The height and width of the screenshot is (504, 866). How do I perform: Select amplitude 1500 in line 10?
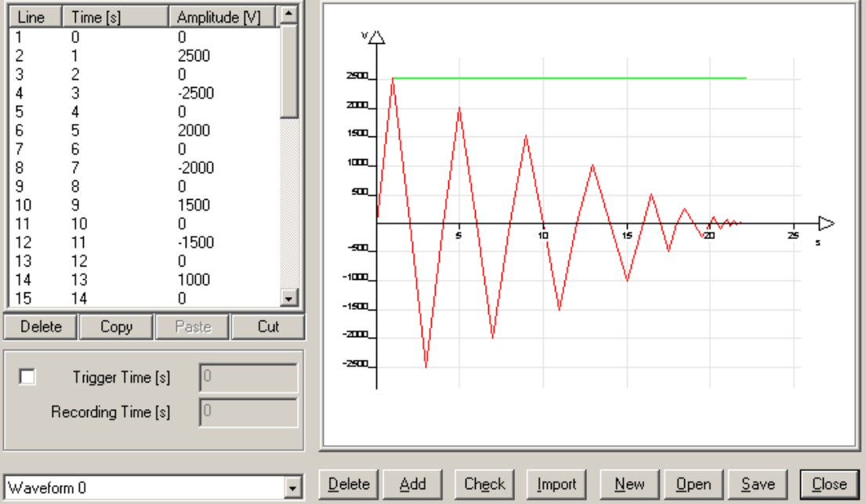pos(194,205)
